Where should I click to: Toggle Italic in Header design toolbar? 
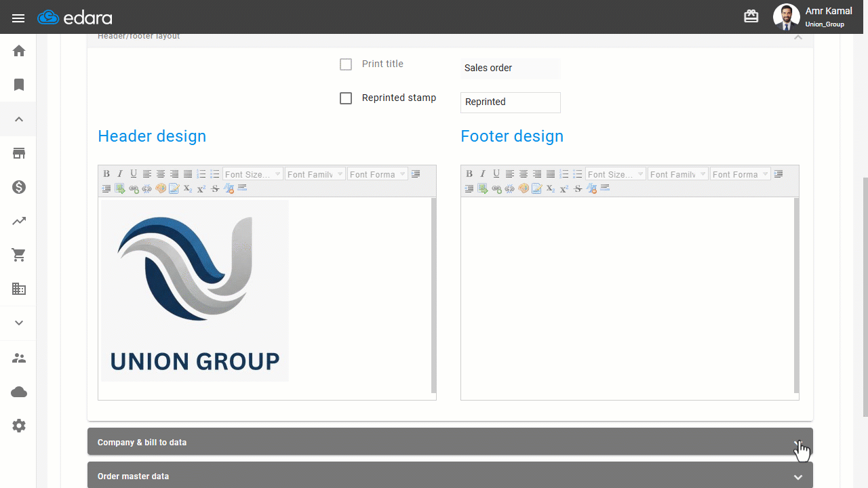[120, 174]
